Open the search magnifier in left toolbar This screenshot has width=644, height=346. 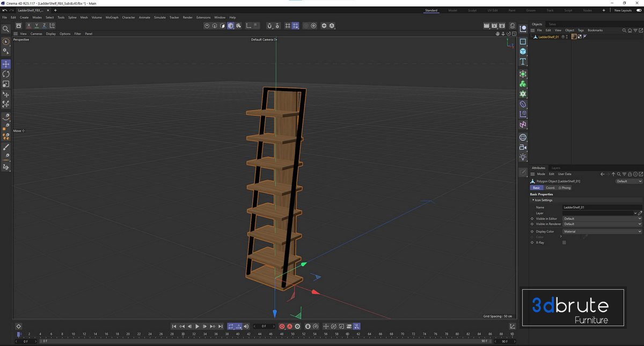[x=6, y=29]
